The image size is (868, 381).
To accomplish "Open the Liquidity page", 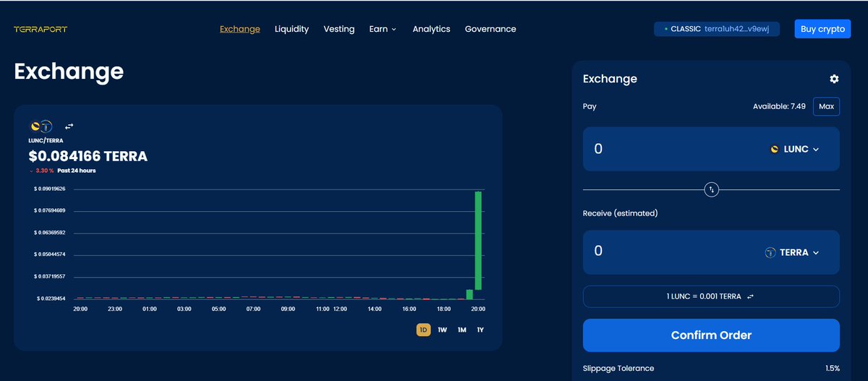I will point(292,29).
